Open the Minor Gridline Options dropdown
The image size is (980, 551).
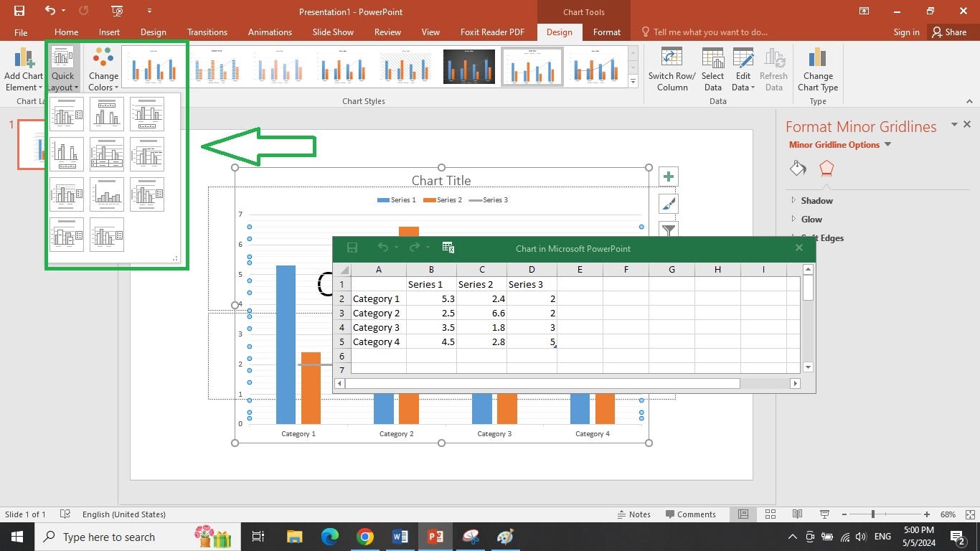click(887, 145)
